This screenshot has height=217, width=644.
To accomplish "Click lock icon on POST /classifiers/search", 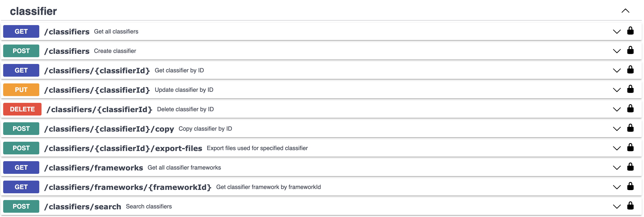I will pos(630,206).
